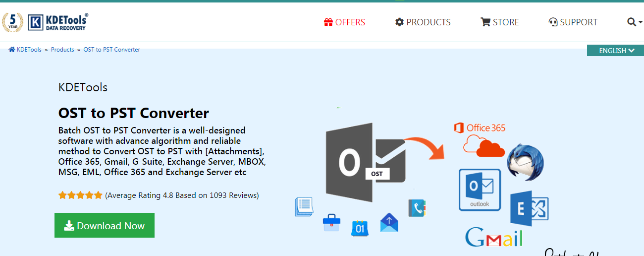
Task: Open the PRODUCTS menu
Action: (x=423, y=22)
